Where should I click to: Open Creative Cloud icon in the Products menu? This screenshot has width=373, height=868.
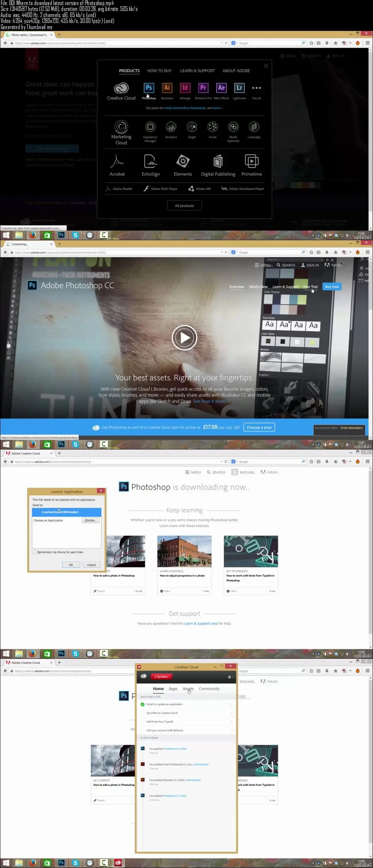121,88
